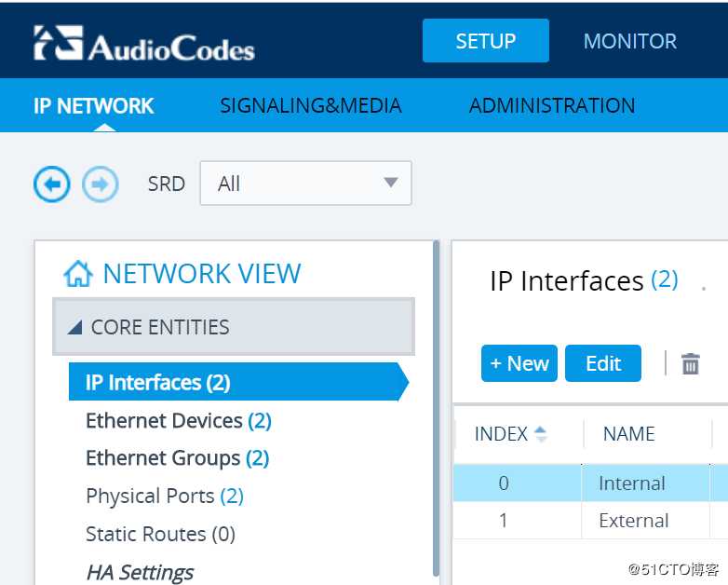Switch to the SETUP tab
The height and width of the screenshot is (585, 728).
coord(486,40)
